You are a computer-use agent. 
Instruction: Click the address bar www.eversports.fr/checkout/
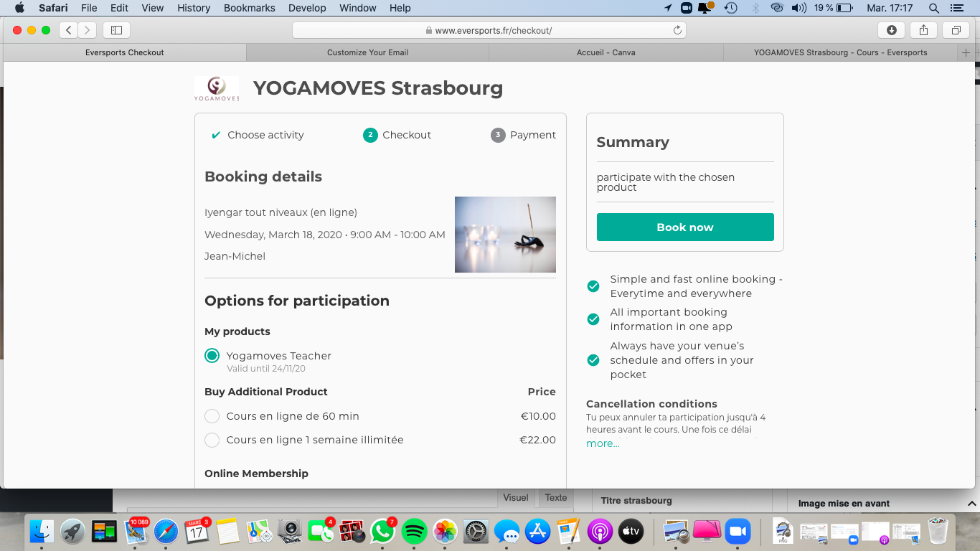click(x=489, y=30)
